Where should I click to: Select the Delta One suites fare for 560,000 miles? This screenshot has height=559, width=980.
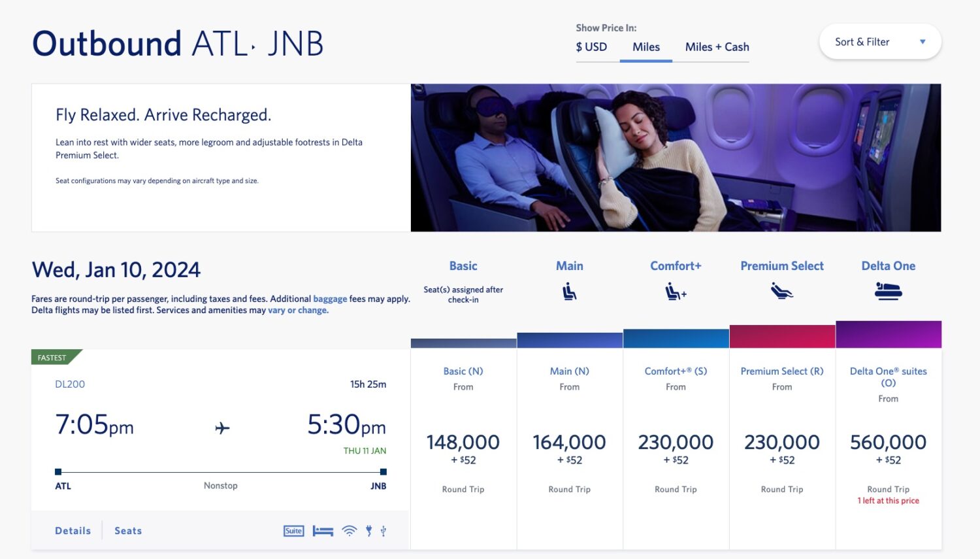click(x=889, y=442)
